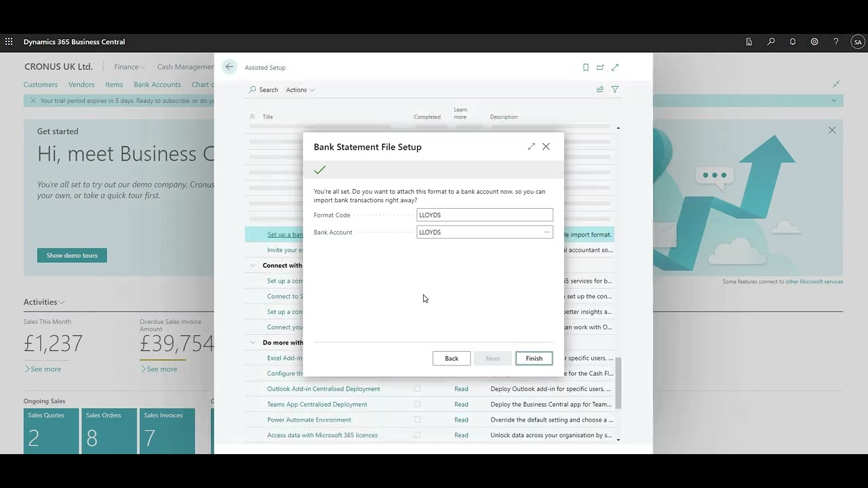The width and height of the screenshot is (868, 488).
Task: Maximize the Bank Statement File Setup dialog
Action: [532, 146]
